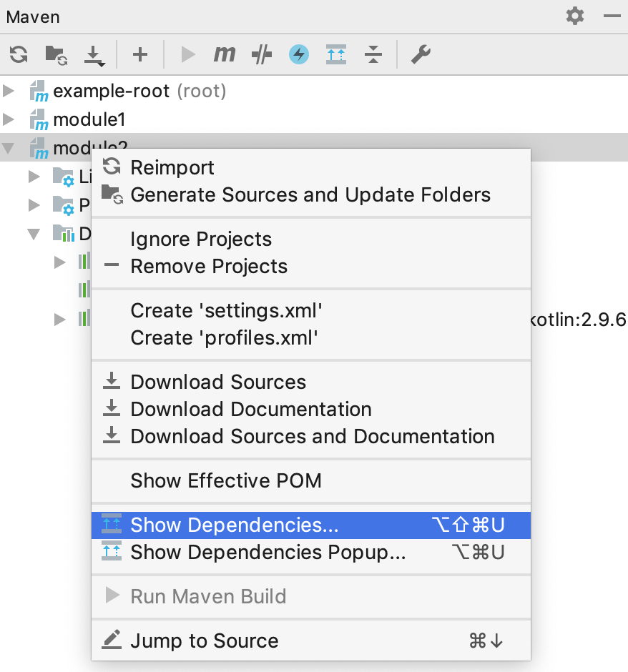Expand the module1 tree node
Image resolution: width=628 pixels, height=672 pixels.
[x=8, y=119]
